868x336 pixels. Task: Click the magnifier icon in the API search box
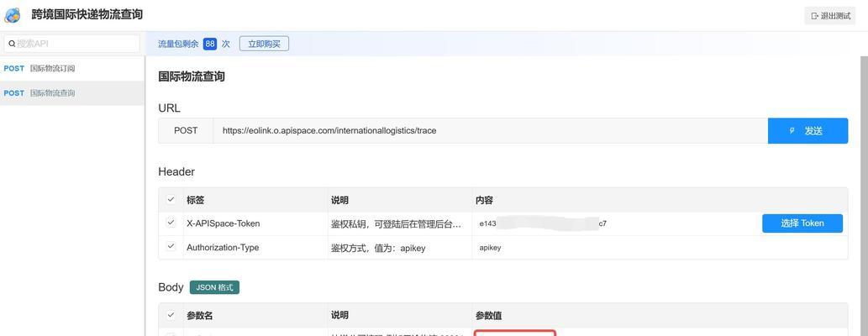tap(12, 44)
